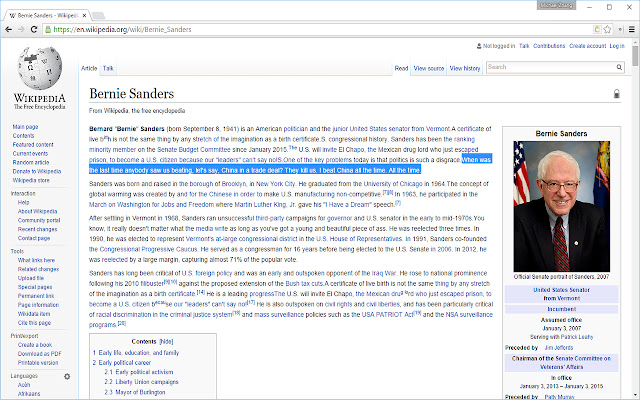Screen dimensions: 640x400
Task: Reload the page with refresh icon
Action: point(34,29)
